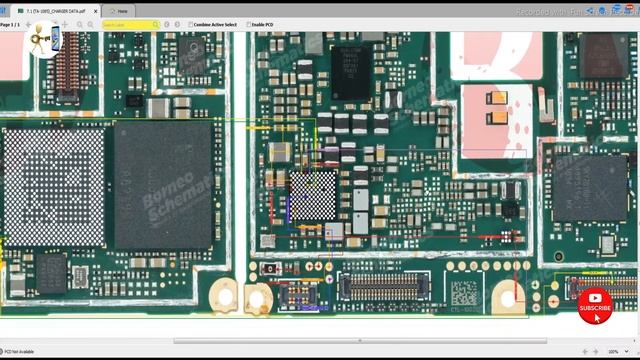Close the CHARGER DATA pdf tab
The width and height of the screenshot is (640, 360).
(96, 11)
